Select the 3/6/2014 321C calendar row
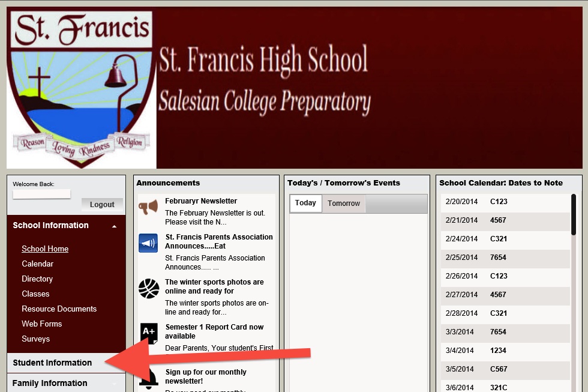The image size is (588, 392). [505, 387]
